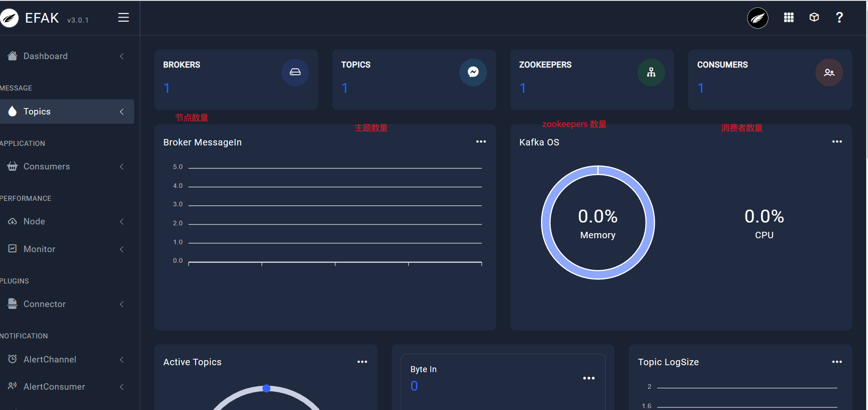Click the version label v3.0.1
868x410 pixels.
point(78,20)
